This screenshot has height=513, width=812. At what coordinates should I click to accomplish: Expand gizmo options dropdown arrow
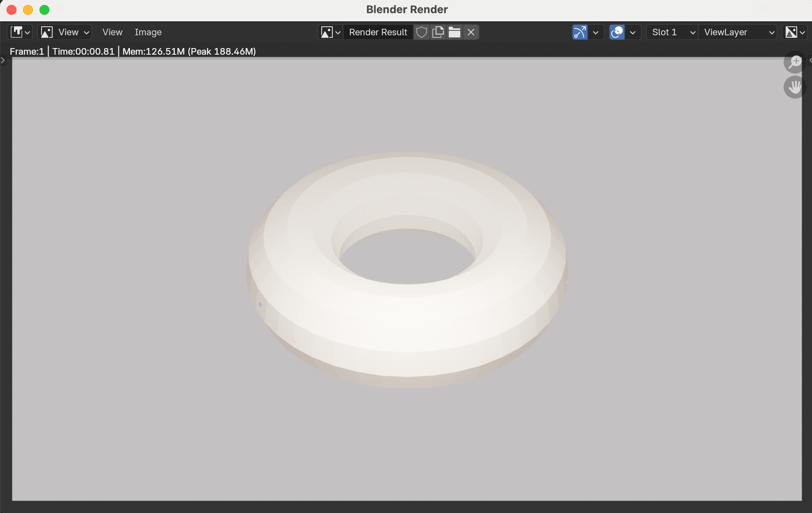(x=595, y=32)
